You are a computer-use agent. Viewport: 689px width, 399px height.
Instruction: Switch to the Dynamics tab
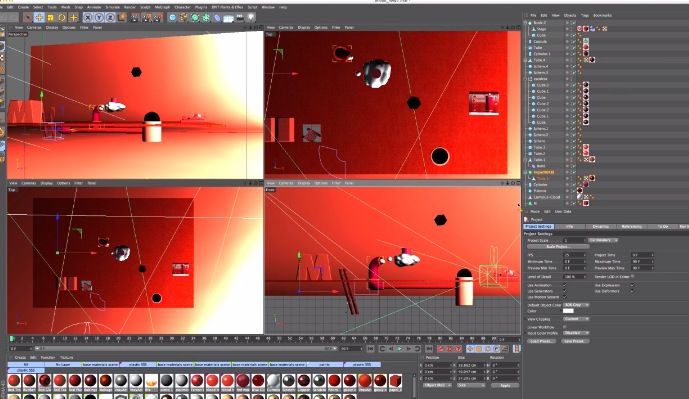click(601, 226)
